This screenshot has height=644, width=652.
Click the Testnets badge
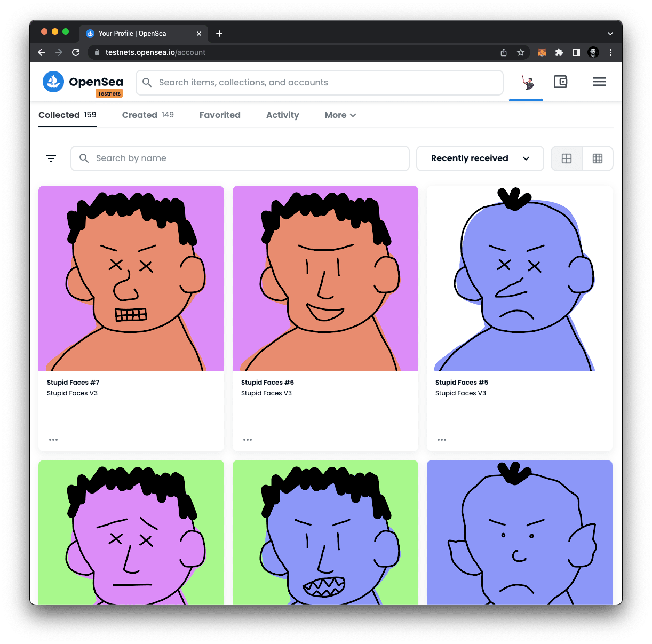point(109,93)
